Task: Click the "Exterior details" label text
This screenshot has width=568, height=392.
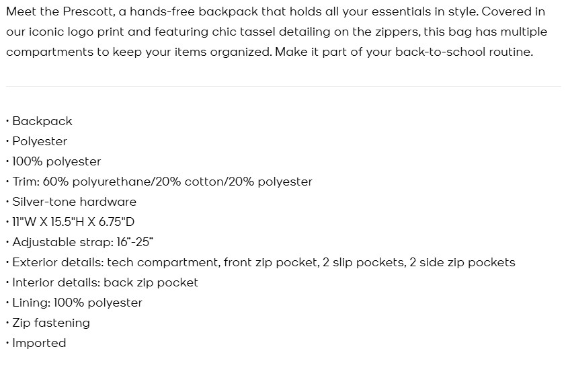Action: click(x=57, y=262)
